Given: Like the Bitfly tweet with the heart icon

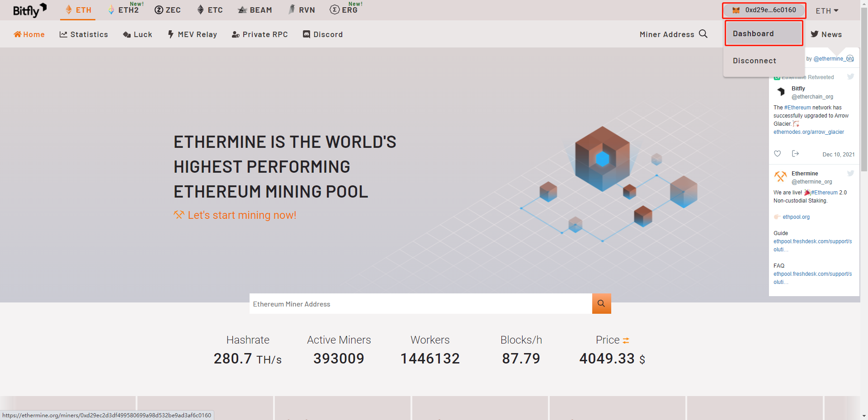Looking at the screenshot, I should (778, 154).
